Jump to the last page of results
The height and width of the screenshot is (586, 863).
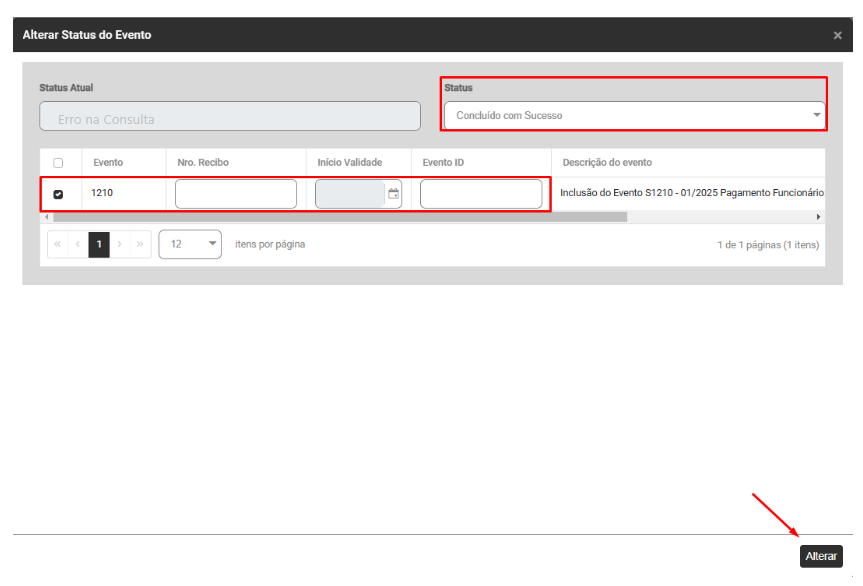(x=140, y=244)
